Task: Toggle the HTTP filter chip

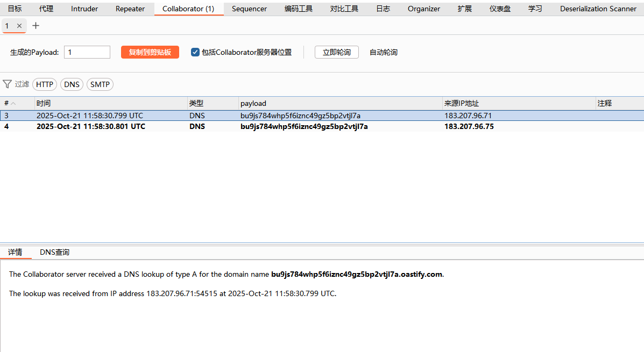Action: (x=45, y=84)
